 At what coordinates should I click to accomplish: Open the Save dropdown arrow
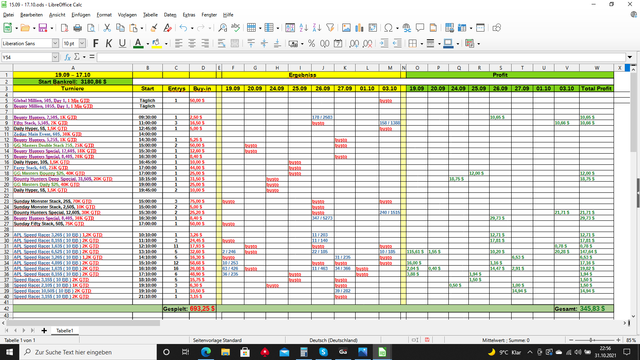click(52, 28)
